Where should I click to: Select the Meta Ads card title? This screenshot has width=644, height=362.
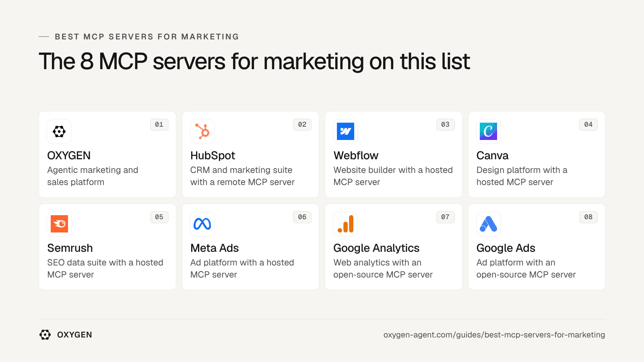point(215,248)
